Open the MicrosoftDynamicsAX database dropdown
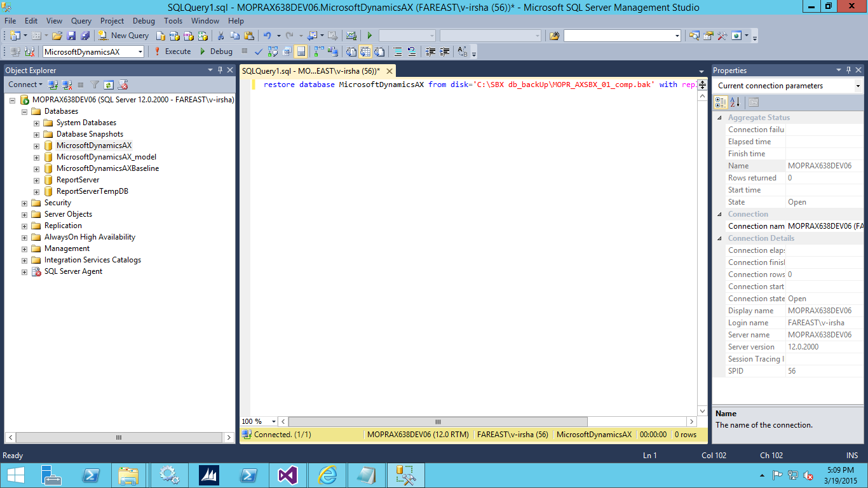 point(139,51)
